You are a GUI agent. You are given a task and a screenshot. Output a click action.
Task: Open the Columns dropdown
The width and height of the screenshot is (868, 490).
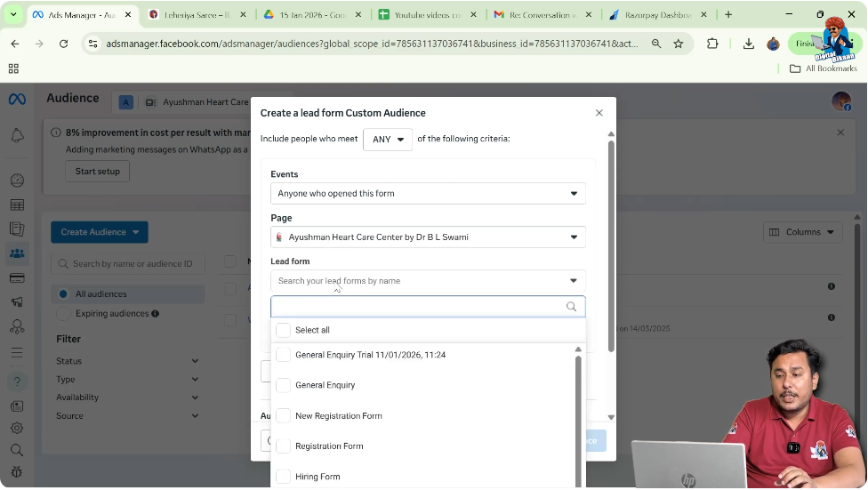[x=803, y=232]
